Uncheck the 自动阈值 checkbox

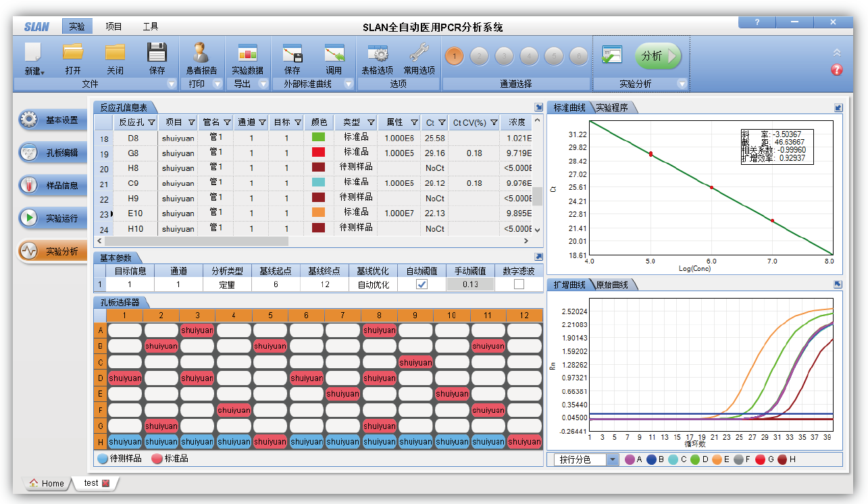pos(422,284)
